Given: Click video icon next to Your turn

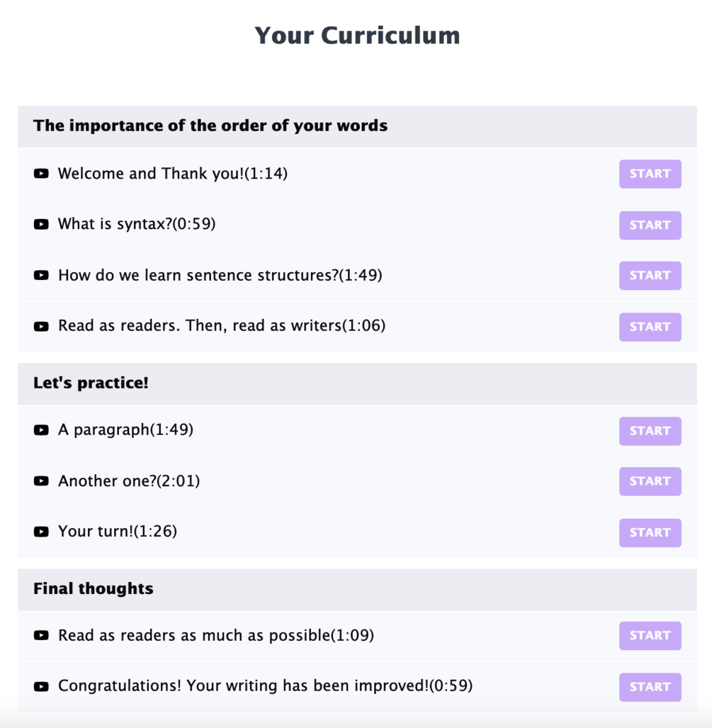Looking at the screenshot, I should [x=41, y=532].
